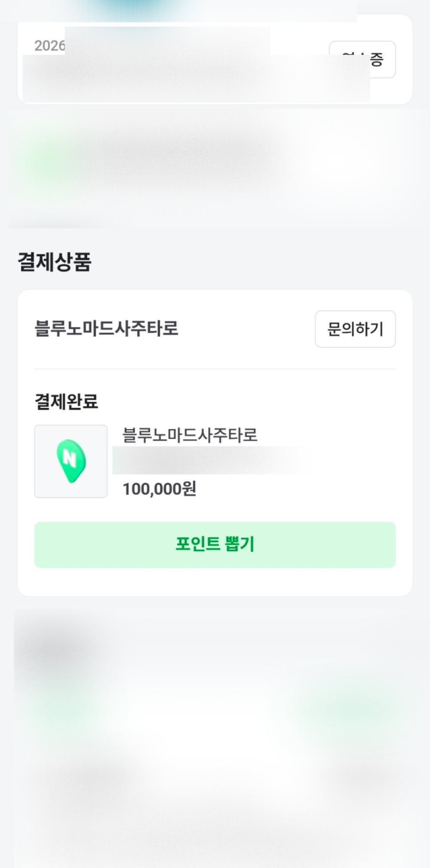
Task: Open the blurred banner below the receipt card
Action: point(215,168)
